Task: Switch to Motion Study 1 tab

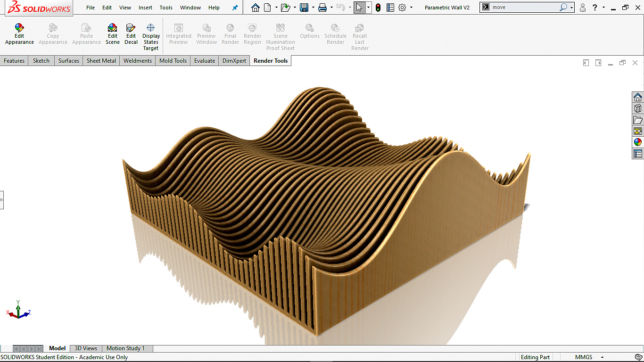Action: pyautogui.click(x=125, y=348)
